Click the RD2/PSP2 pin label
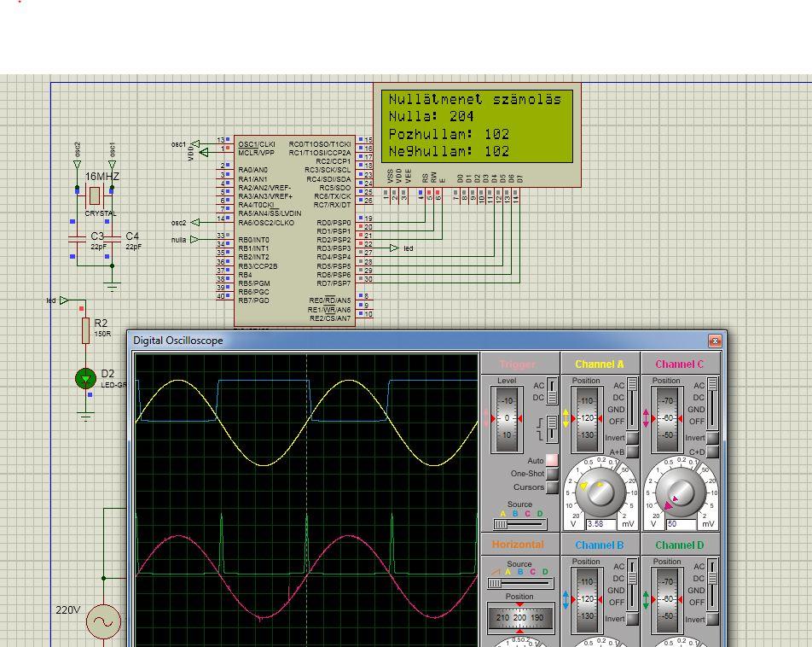 pos(333,240)
